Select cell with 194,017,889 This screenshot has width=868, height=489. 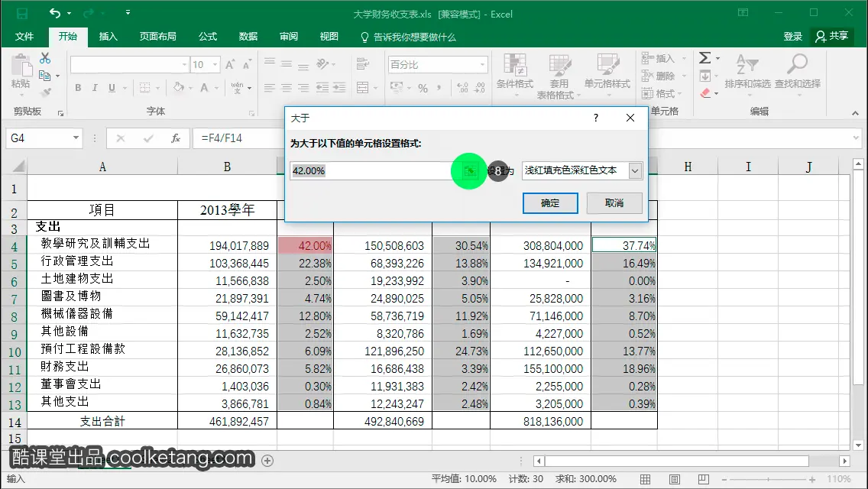[x=227, y=245]
